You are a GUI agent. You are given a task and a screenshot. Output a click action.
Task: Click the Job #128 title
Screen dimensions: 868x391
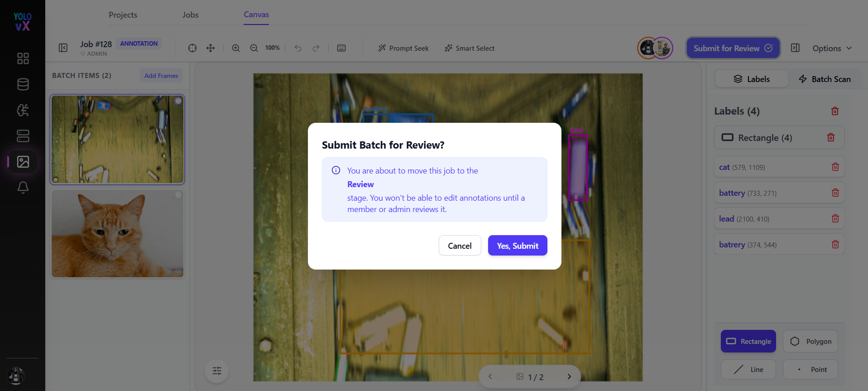96,44
